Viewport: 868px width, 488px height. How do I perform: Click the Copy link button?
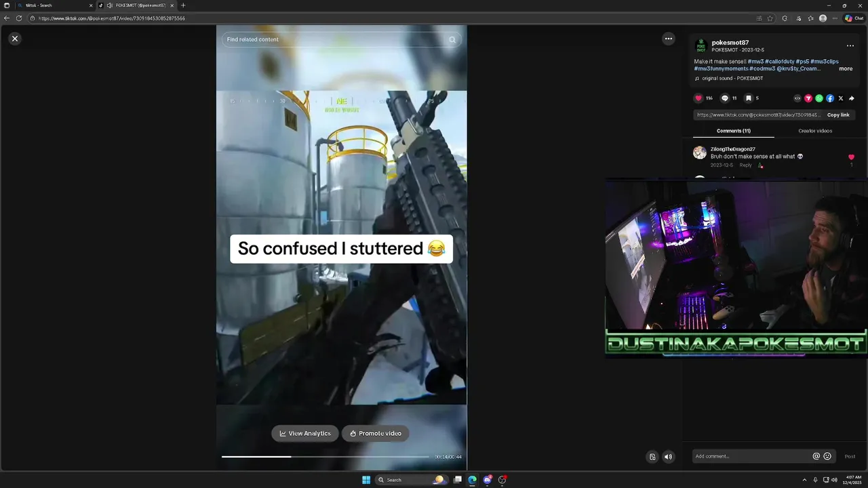838,115
